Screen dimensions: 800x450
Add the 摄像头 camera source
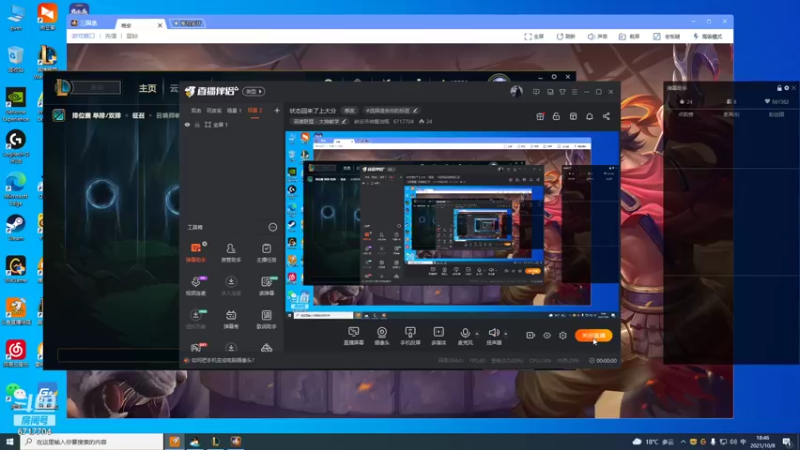[x=382, y=336]
